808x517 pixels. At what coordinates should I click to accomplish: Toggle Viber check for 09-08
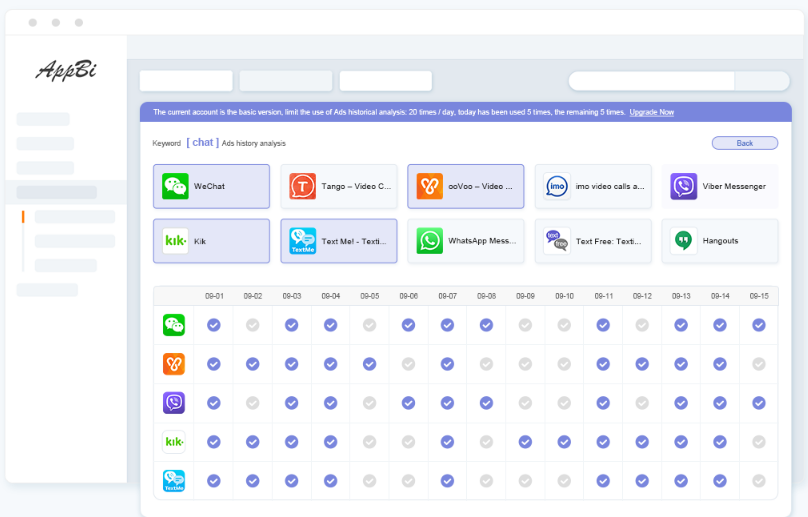486,403
